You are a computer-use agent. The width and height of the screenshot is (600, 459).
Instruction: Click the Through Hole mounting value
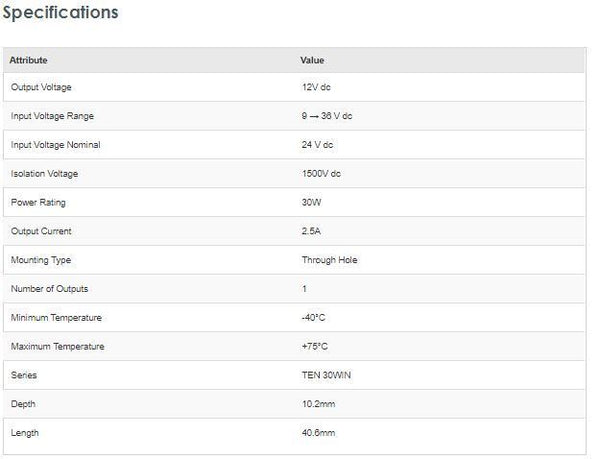pos(329,260)
